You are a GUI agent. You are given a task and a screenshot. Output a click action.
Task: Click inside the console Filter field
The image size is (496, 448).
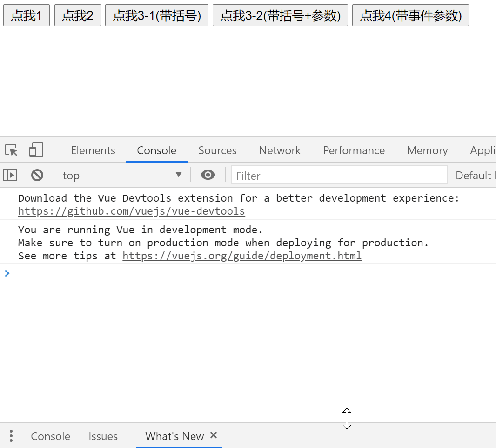(x=326, y=175)
